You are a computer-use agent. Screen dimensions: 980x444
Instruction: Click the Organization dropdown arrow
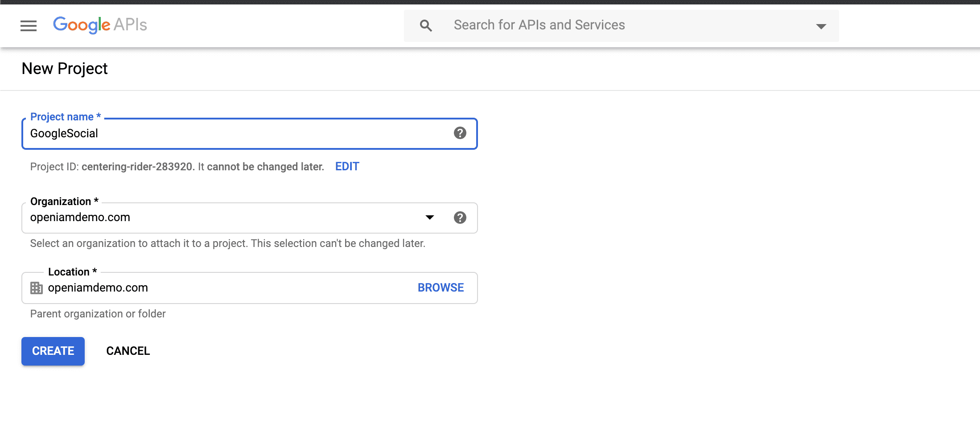[x=429, y=218]
